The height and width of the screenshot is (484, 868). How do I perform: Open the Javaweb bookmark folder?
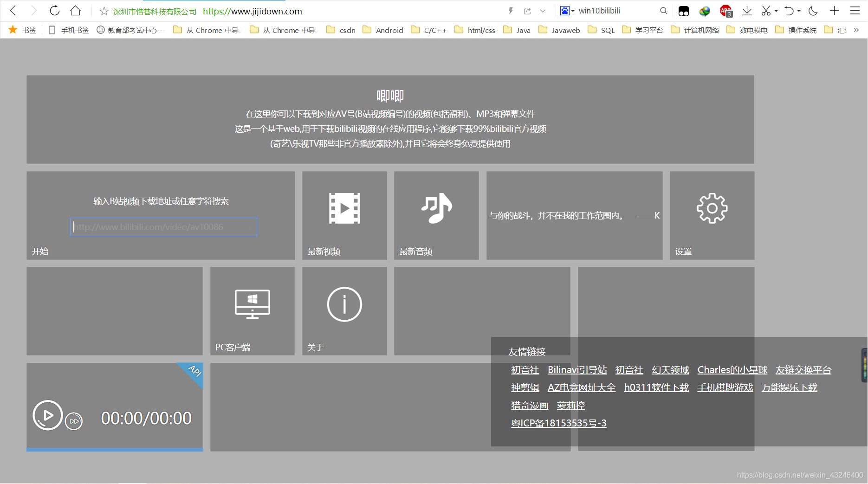[559, 30]
